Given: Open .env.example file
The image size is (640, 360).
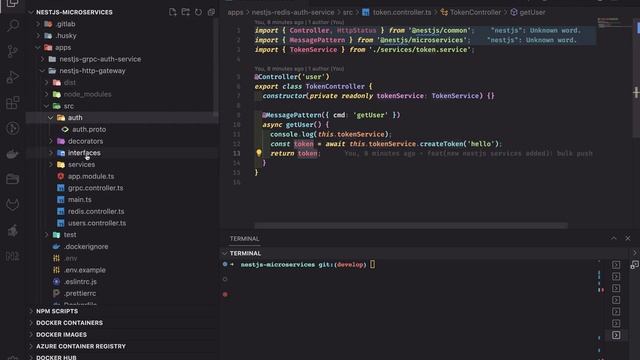Looking at the screenshot, I should point(84,270).
